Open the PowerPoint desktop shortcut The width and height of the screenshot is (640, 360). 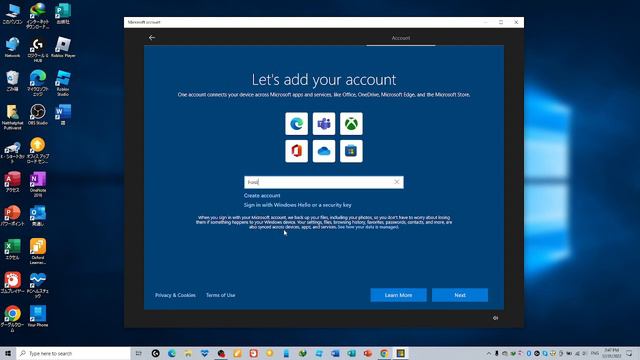12,216
